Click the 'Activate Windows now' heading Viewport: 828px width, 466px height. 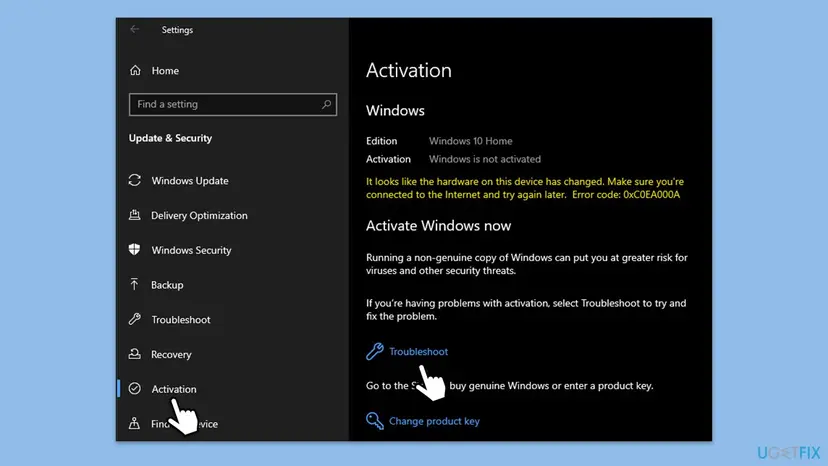pyautogui.click(x=438, y=226)
